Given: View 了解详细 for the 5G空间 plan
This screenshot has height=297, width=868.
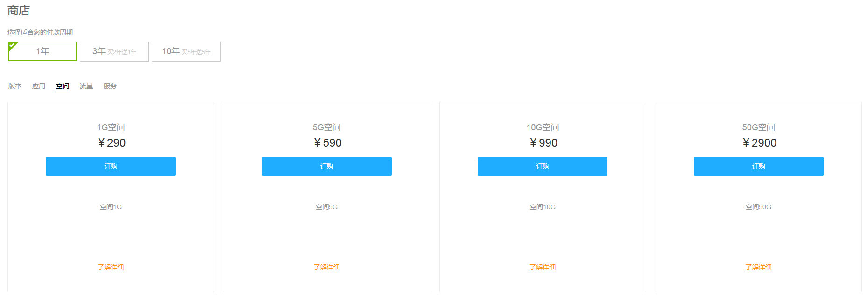Looking at the screenshot, I should pyautogui.click(x=327, y=267).
